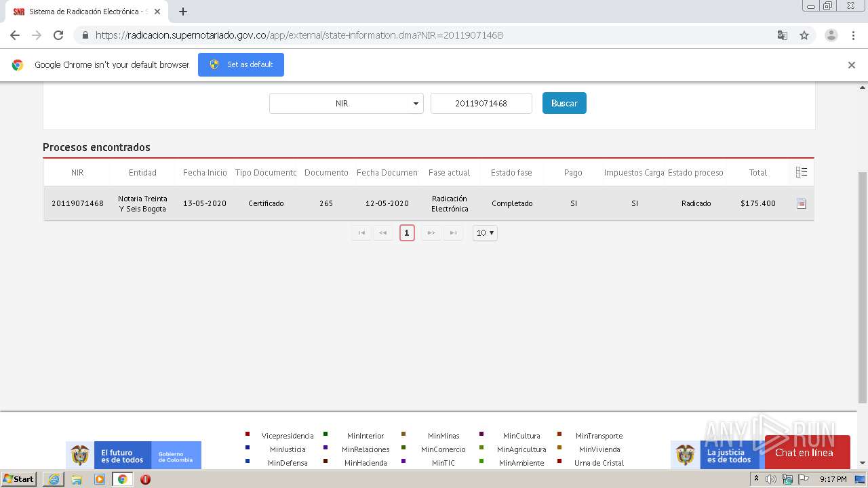The width and height of the screenshot is (868, 488).
Task: Select the $175.400 total cell
Action: pyautogui.click(x=758, y=203)
